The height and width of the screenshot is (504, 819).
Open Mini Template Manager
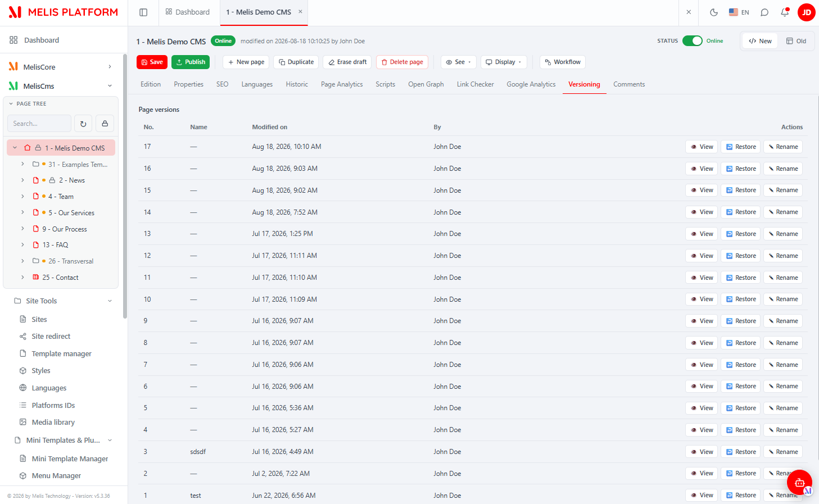[x=70, y=458]
